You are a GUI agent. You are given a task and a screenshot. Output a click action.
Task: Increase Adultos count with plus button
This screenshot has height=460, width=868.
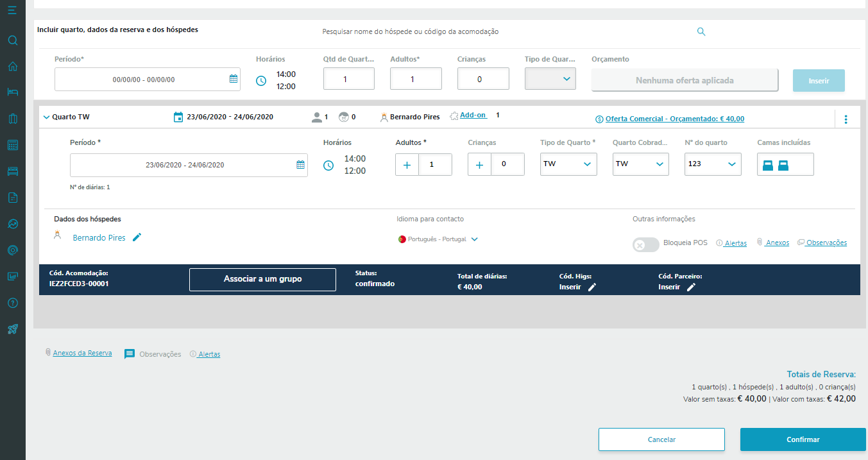[407, 165]
